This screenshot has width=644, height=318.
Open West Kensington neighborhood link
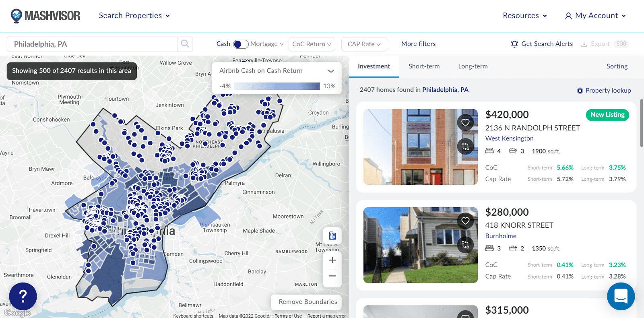(509, 138)
